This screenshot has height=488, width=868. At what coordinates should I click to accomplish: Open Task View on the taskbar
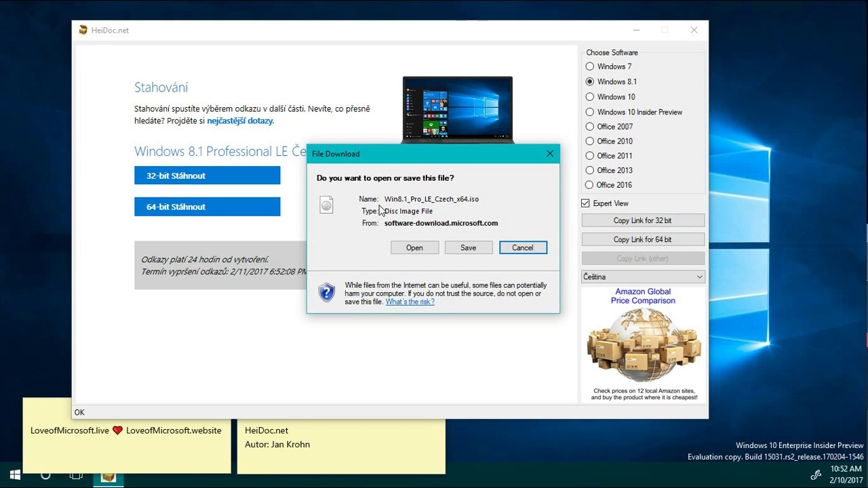pos(76,475)
